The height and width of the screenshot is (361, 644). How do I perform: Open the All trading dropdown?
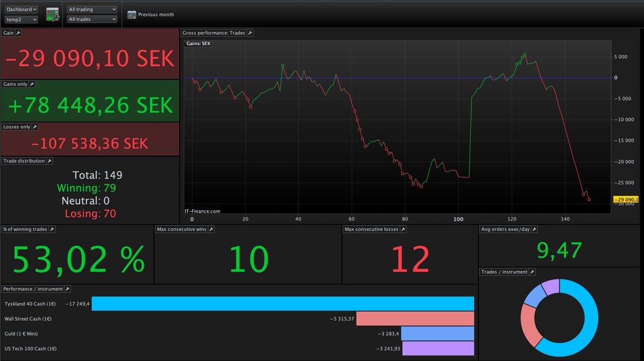pyautogui.click(x=92, y=9)
